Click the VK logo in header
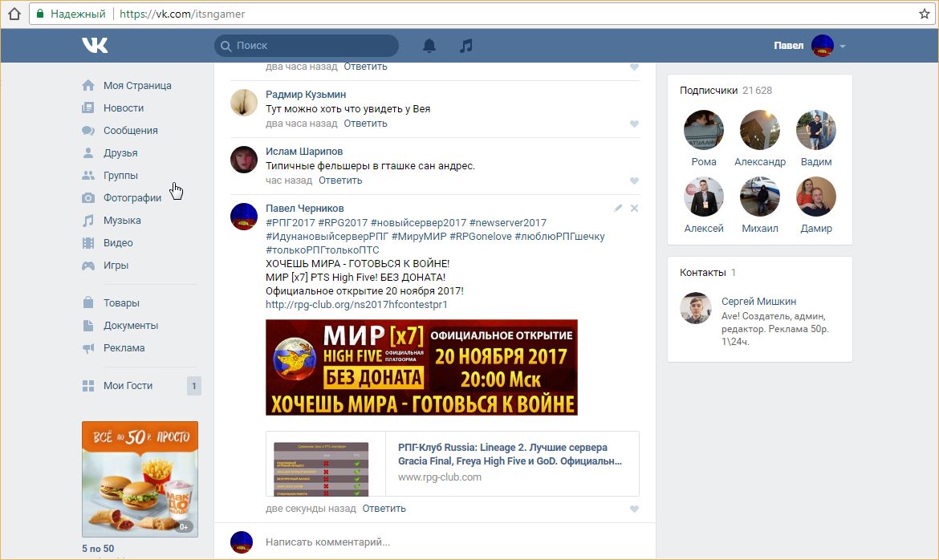The image size is (939, 560). pos(95,46)
